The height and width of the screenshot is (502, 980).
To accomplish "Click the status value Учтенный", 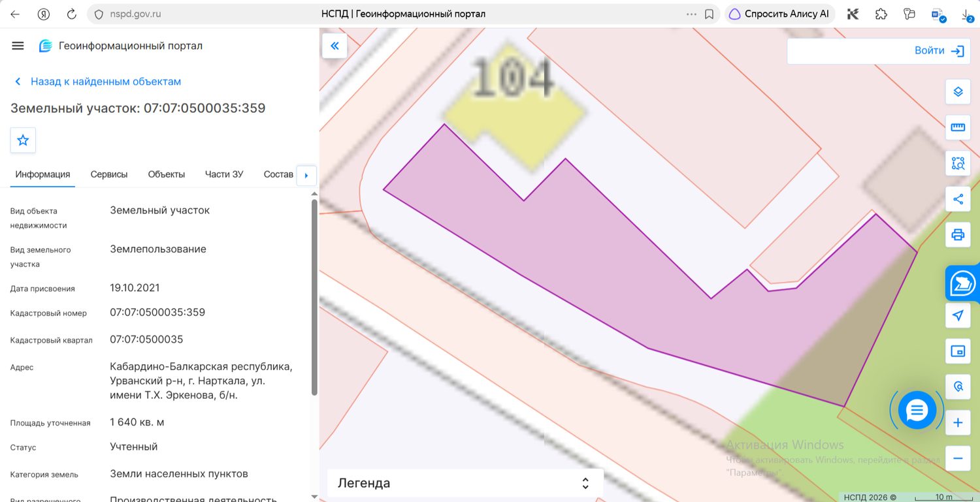I will pyautogui.click(x=134, y=447).
